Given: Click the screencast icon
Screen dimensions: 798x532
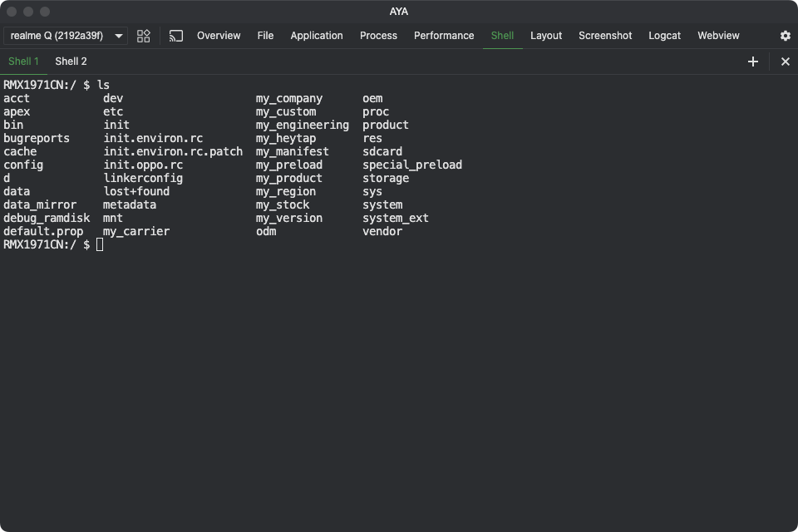Looking at the screenshot, I should (176, 36).
